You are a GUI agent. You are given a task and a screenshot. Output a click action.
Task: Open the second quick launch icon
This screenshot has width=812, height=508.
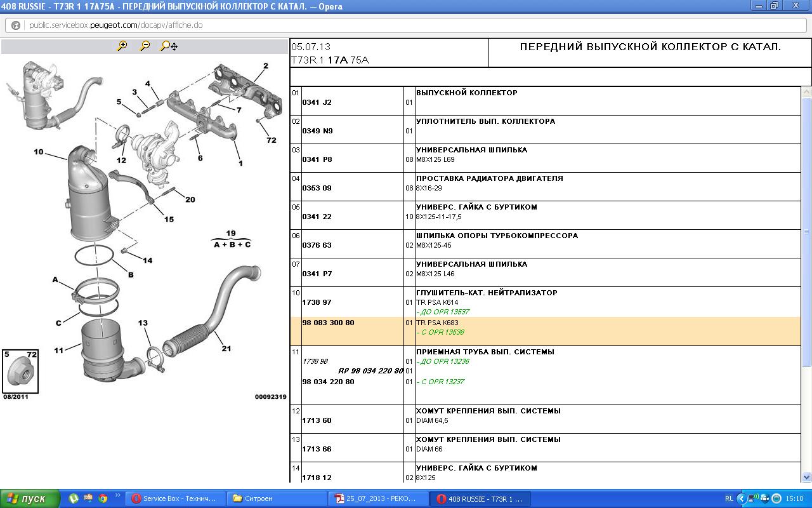(88, 498)
